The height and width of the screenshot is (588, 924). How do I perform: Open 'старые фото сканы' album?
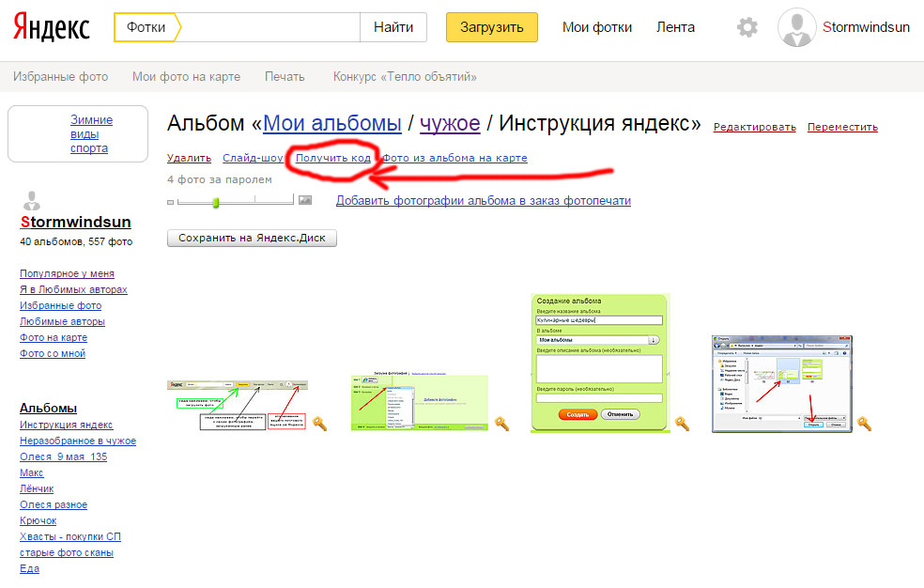point(67,551)
